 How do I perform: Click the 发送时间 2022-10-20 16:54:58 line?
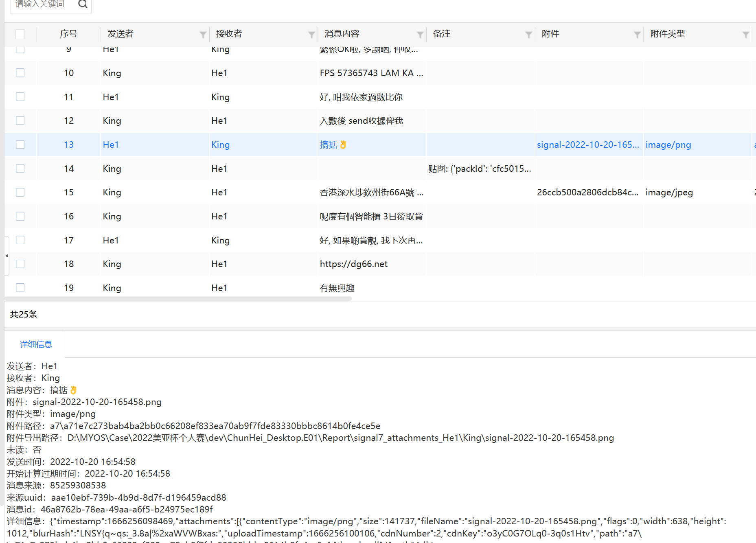coord(71,462)
